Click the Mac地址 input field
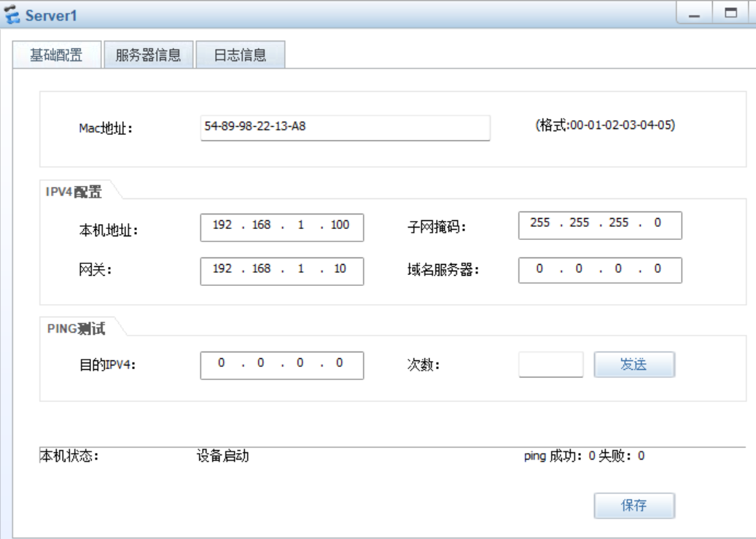Screen dimensions: 756x539 click(346, 128)
